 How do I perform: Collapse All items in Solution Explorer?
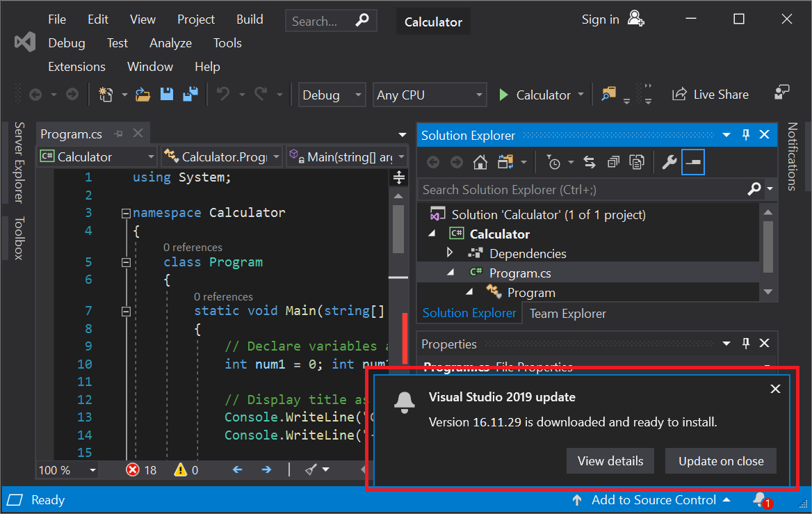click(612, 161)
